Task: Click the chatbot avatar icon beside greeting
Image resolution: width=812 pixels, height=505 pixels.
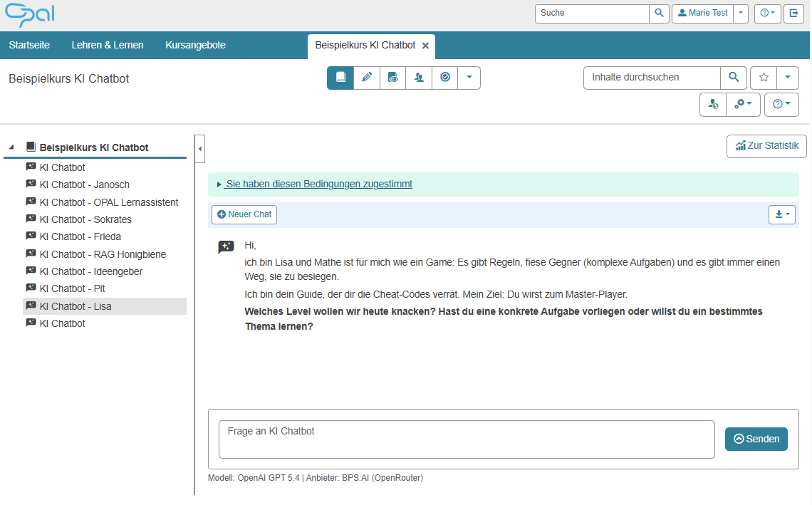Action: pos(227,247)
